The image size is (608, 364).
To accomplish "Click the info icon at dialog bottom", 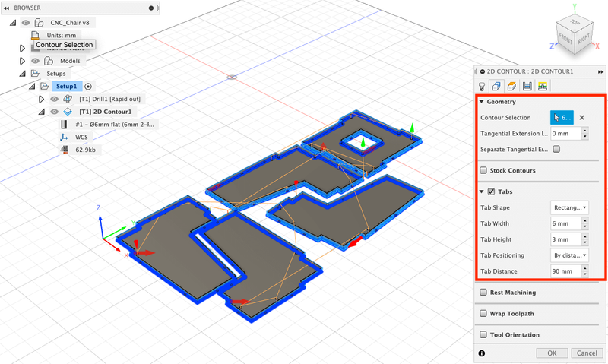I will click(x=482, y=353).
